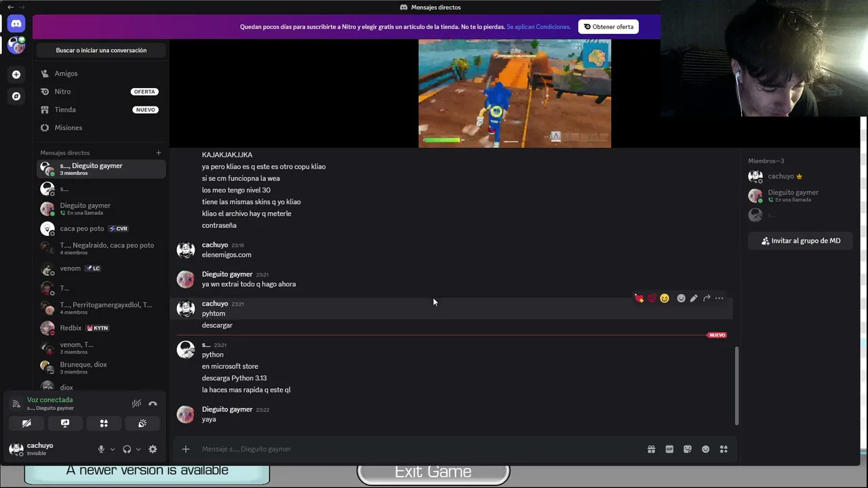Viewport: 868px width, 488px height.
Task: Open the venom, T... group chat
Action: click(101, 348)
